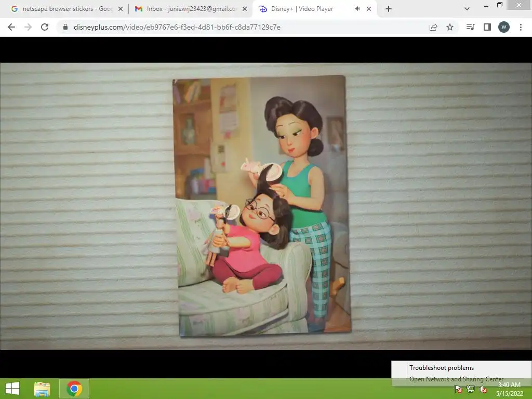Open the Action Center flag tray icon
Viewport: 532px width, 399px height.
click(x=458, y=390)
